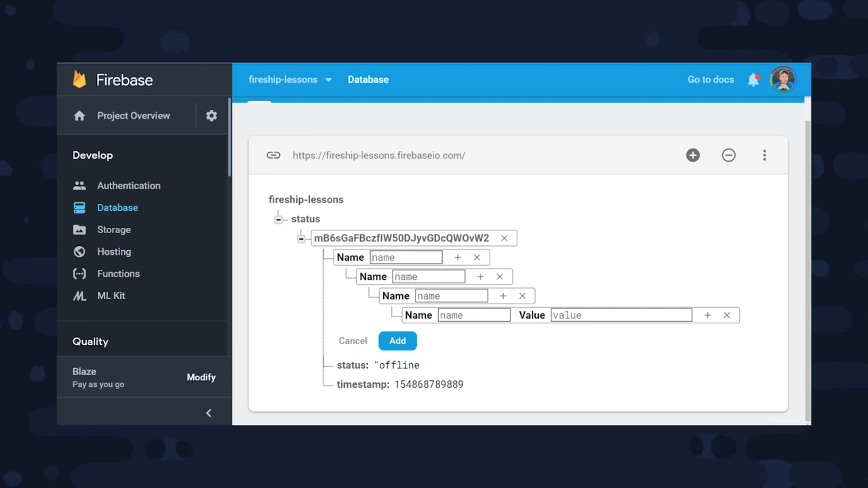
Task: Click the ML Kit icon
Action: pos(80,296)
